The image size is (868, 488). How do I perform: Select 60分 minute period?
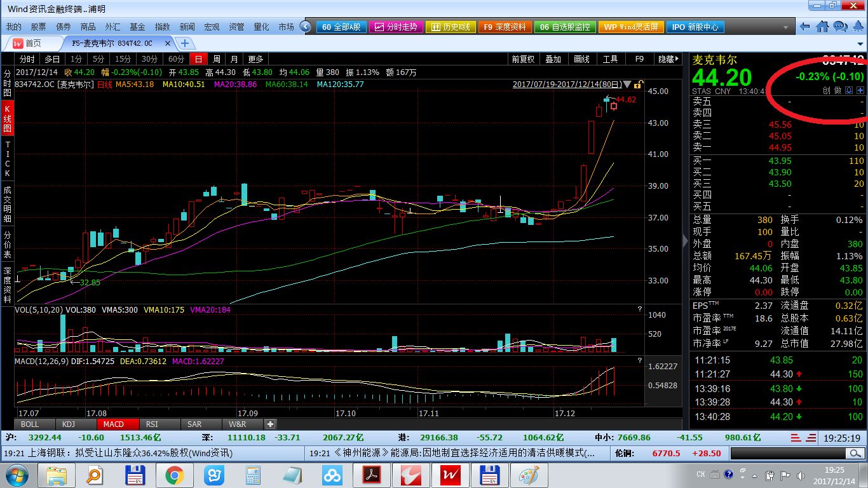click(x=175, y=59)
